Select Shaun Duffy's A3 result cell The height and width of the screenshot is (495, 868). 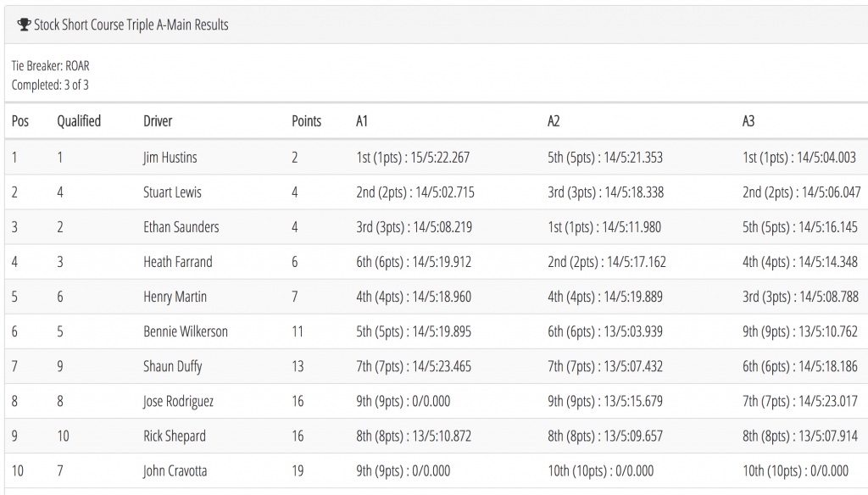point(800,366)
